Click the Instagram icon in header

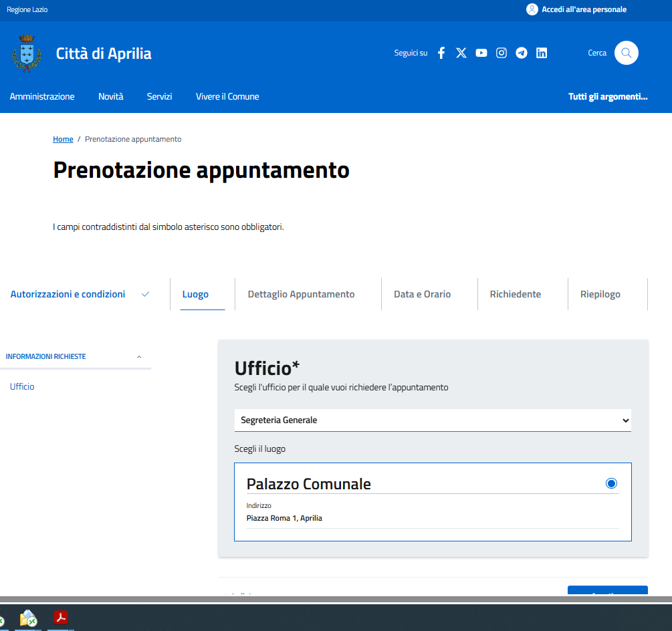(501, 53)
